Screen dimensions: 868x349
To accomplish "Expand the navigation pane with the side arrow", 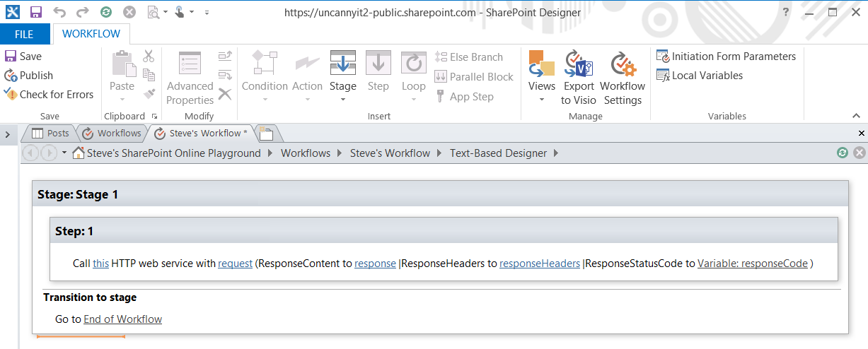I will coord(7,134).
